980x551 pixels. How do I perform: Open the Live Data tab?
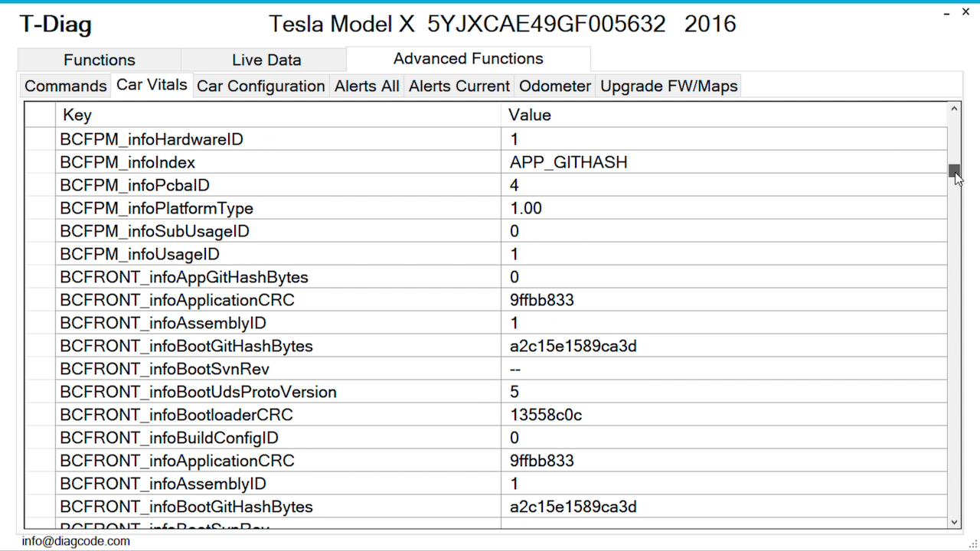pyautogui.click(x=266, y=60)
